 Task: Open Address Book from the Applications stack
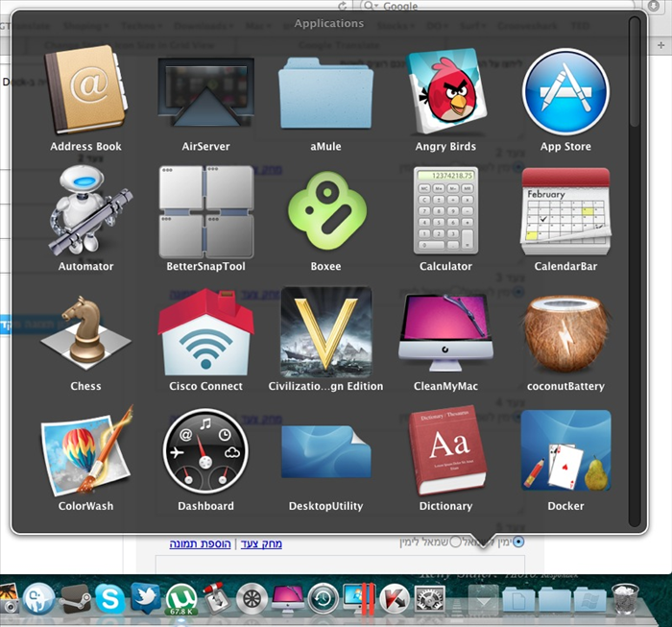click(x=85, y=91)
